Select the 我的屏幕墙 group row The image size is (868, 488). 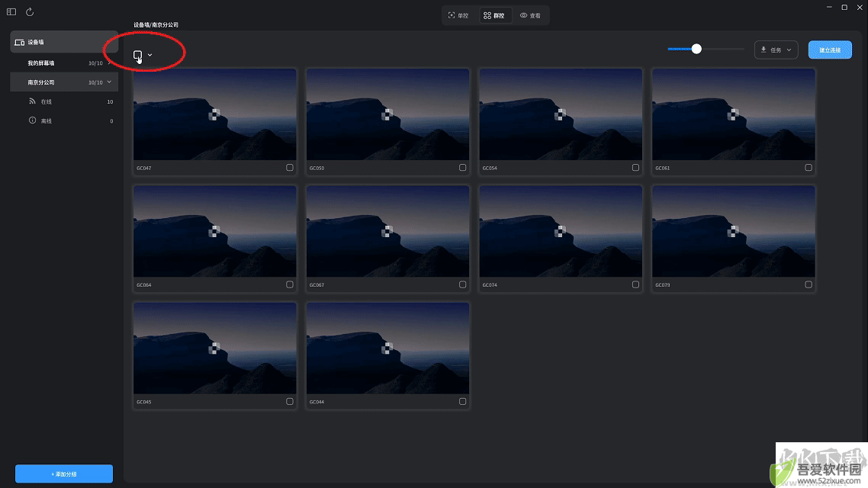(x=63, y=63)
